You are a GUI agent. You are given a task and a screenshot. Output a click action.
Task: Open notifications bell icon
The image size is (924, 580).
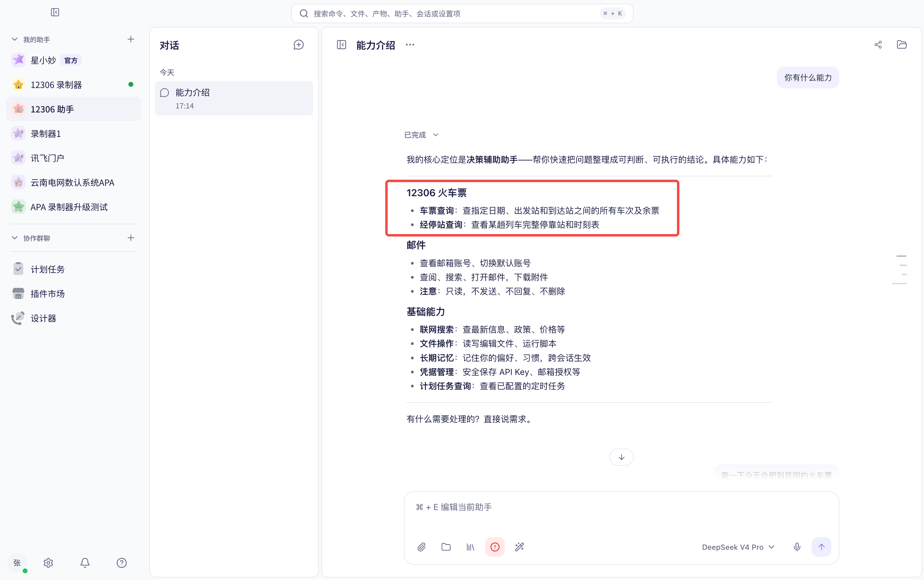(85, 563)
